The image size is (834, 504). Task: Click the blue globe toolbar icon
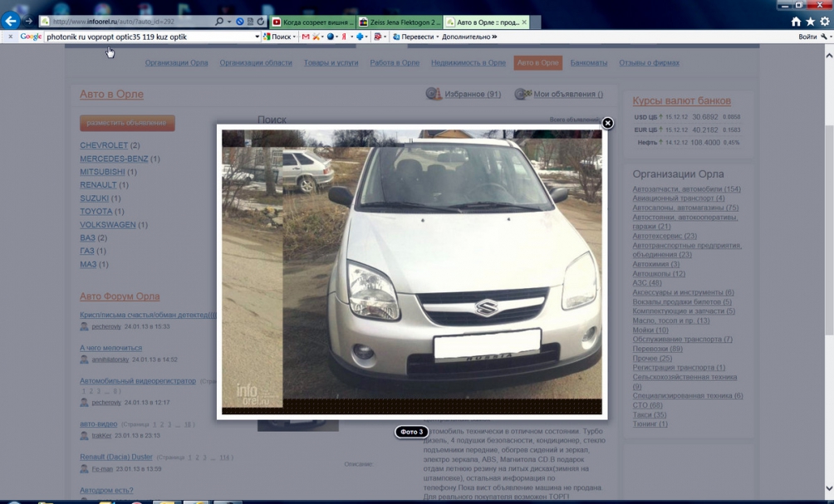331,37
